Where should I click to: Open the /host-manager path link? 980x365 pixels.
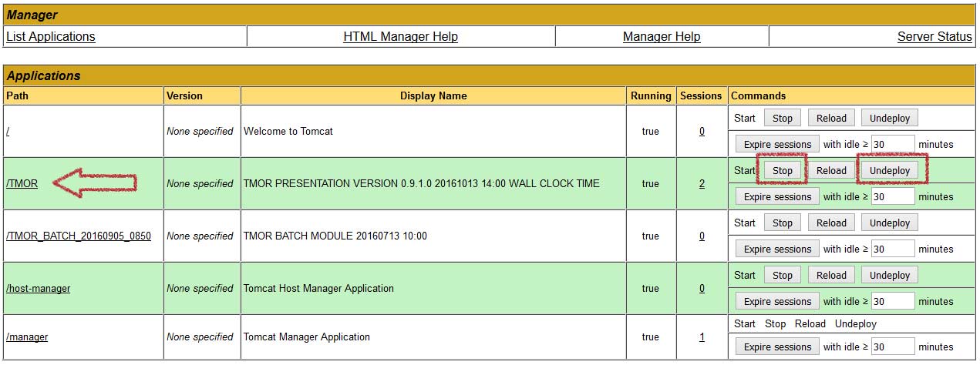pyautogui.click(x=39, y=288)
